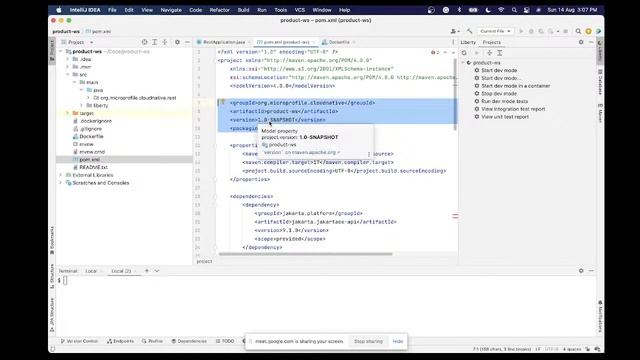Select Dockerfile in Project tree
The height and width of the screenshot is (360, 640).
(x=91, y=136)
